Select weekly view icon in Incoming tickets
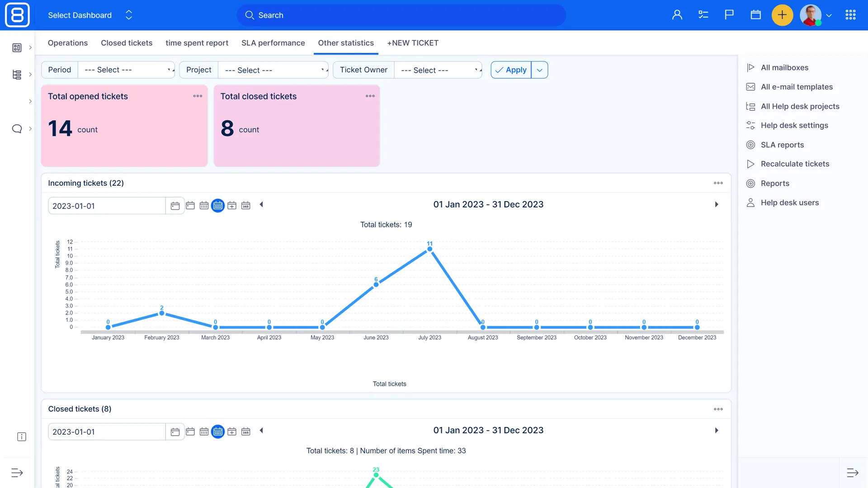The width and height of the screenshot is (868, 488). (204, 206)
